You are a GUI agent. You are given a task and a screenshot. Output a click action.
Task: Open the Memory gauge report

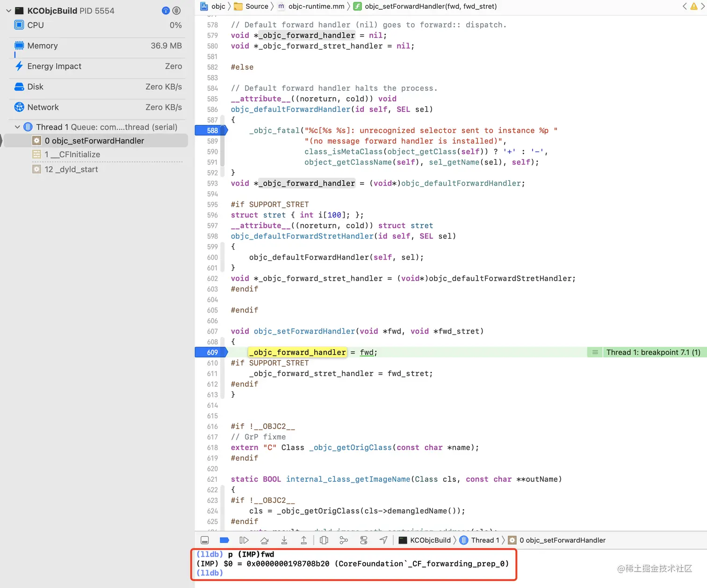pos(98,46)
